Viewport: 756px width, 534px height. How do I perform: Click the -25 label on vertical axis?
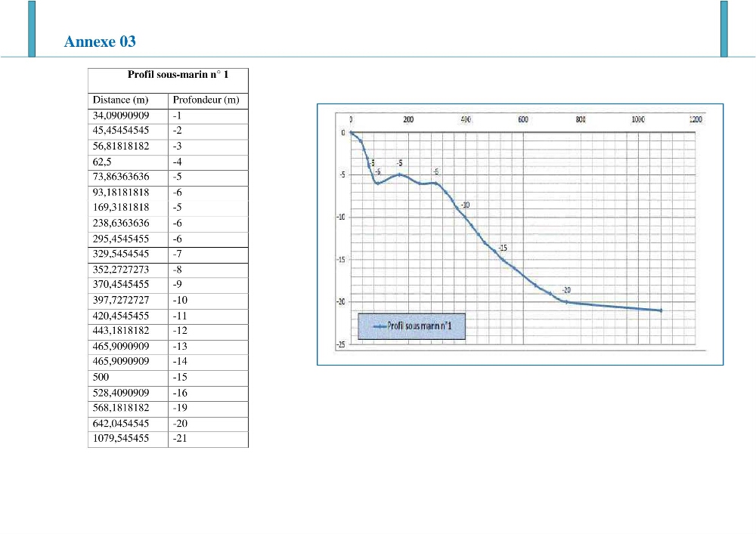341,344
